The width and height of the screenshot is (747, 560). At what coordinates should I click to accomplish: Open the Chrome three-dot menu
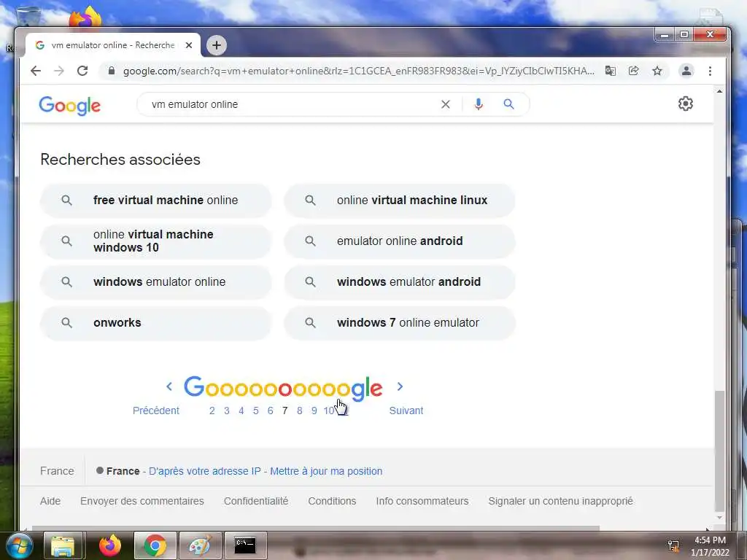coord(711,71)
